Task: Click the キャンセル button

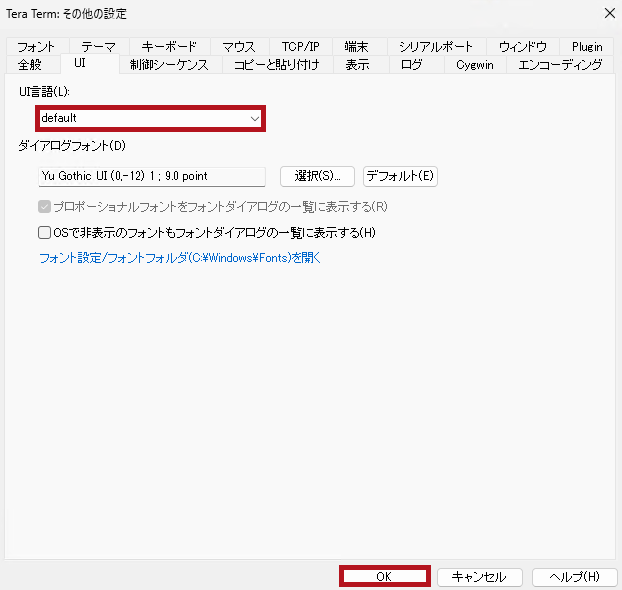Action: 479,577
